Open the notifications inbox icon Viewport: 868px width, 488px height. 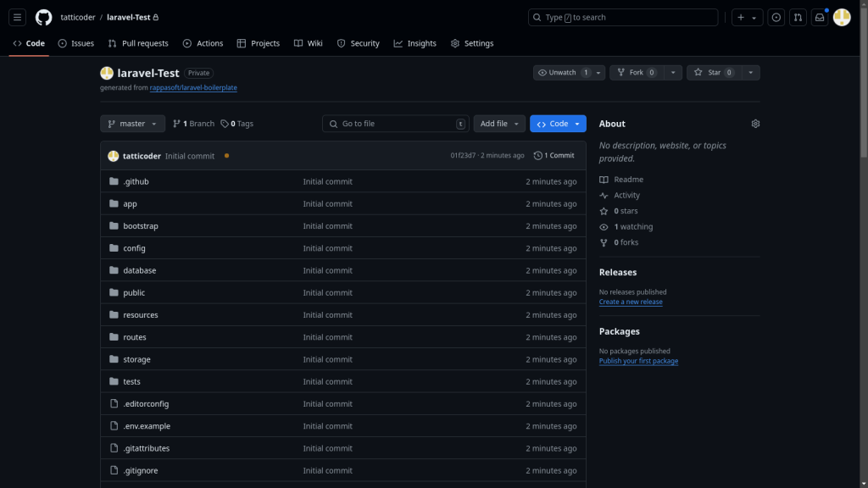(x=820, y=18)
